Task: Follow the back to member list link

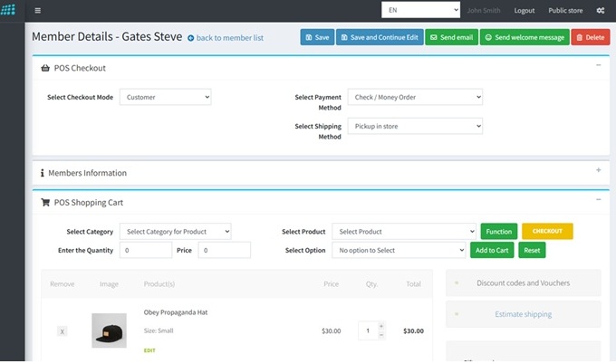Action: pos(229,38)
